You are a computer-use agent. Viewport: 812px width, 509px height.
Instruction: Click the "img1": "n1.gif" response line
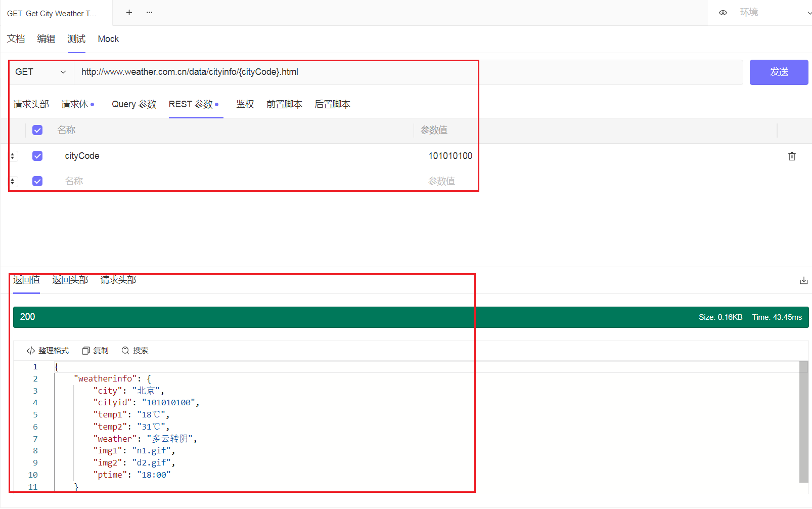[134, 451]
